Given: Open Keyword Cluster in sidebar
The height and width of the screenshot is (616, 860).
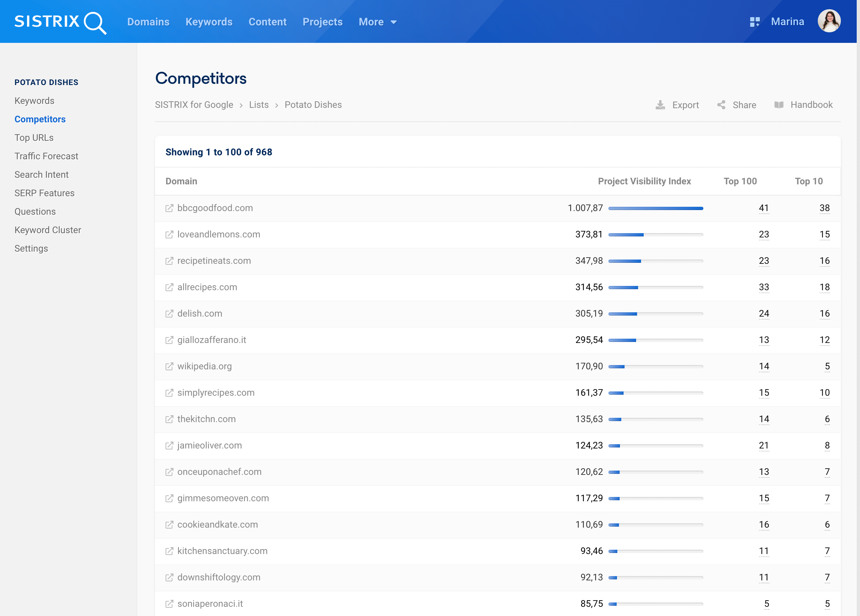Looking at the screenshot, I should pyautogui.click(x=48, y=230).
